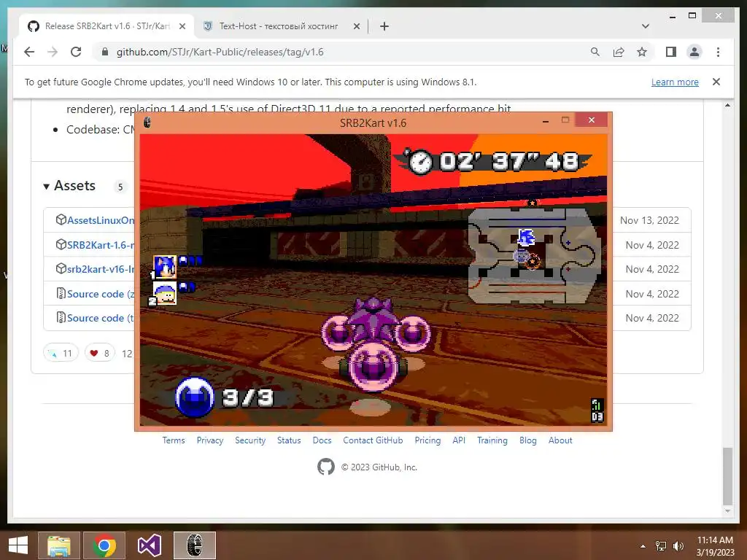Screen dimensions: 747x560
Task: Collapse the Assets section triangle
Action: point(46,186)
